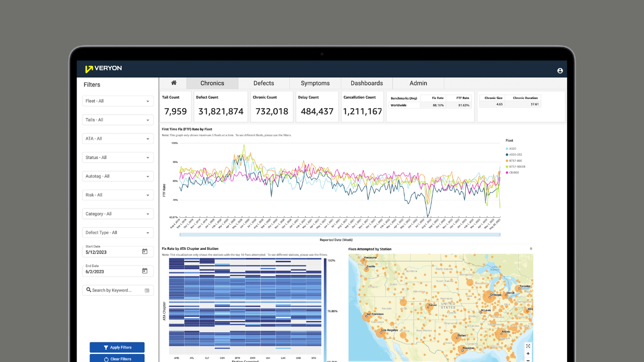644x362 pixels.
Task: Expand the Fleet - All dropdown
Action: pyautogui.click(x=118, y=101)
